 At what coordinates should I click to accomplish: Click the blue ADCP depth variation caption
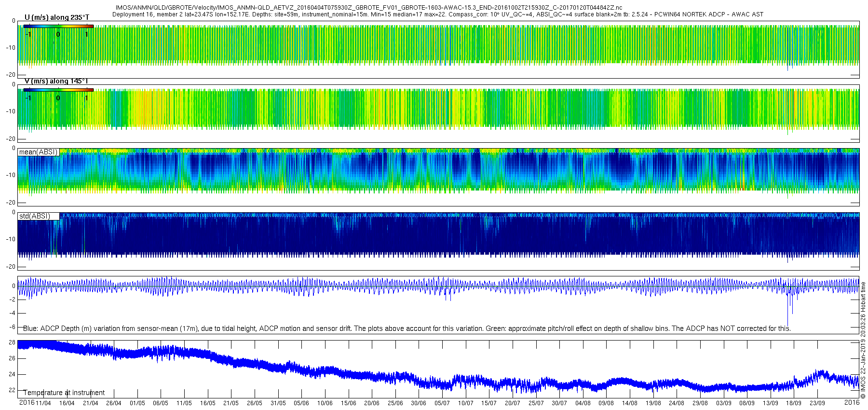407,328
